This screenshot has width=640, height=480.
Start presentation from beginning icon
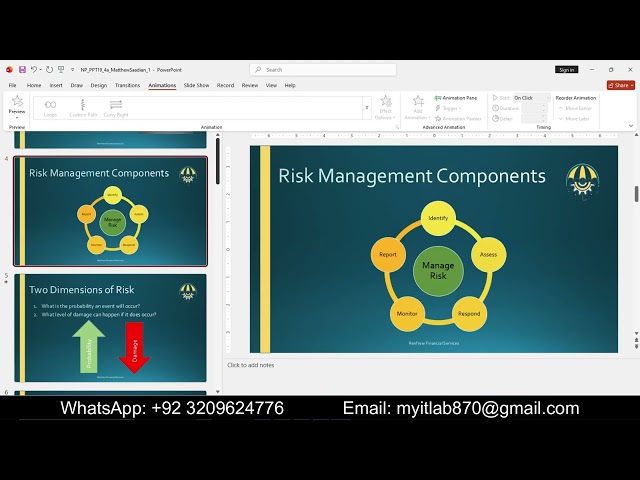click(x=61, y=70)
